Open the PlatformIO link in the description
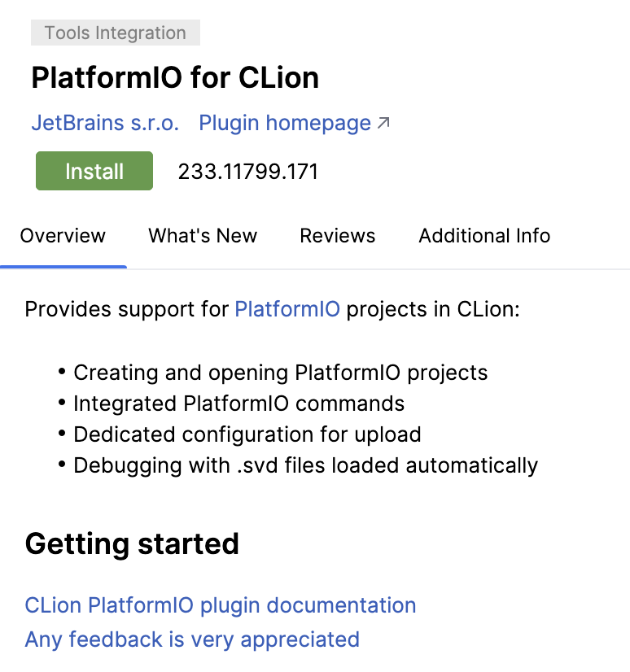The height and width of the screenshot is (672, 630). click(x=287, y=309)
